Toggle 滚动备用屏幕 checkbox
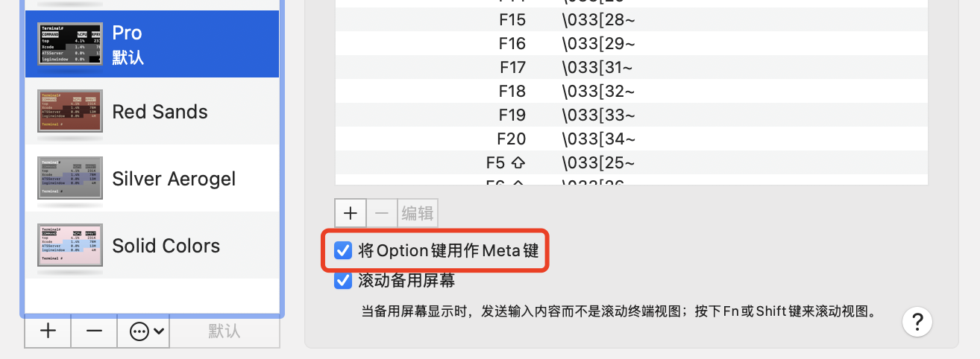Image resolution: width=980 pixels, height=359 pixels. pyautogui.click(x=343, y=281)
